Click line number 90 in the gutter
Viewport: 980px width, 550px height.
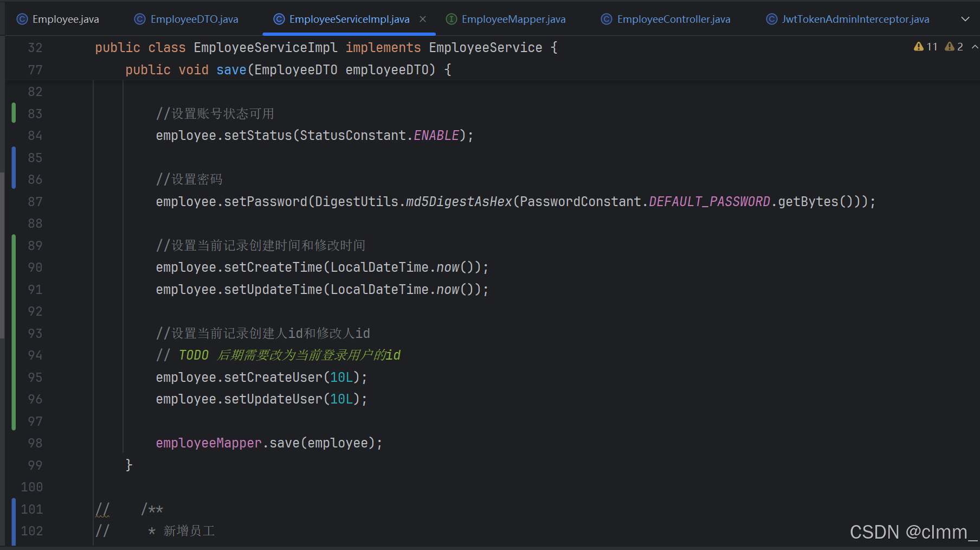point(35,267)
